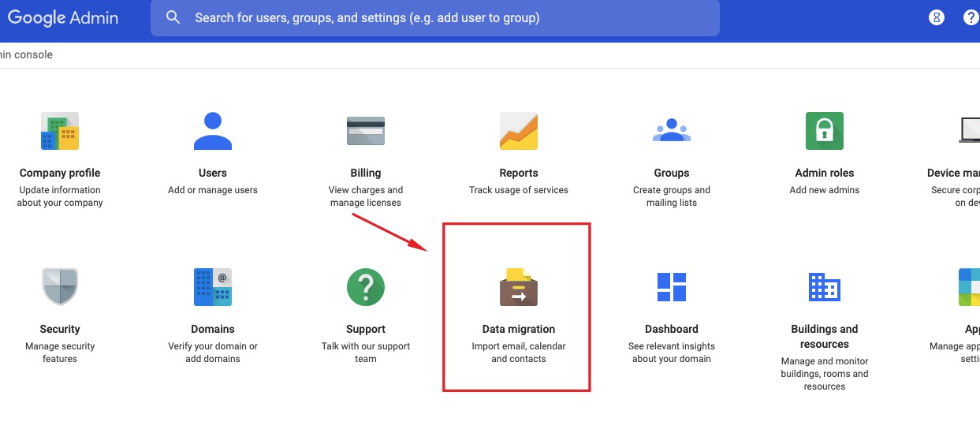Click the Company profile label
The height and width of the screenshot is (433, 980).
60,173
